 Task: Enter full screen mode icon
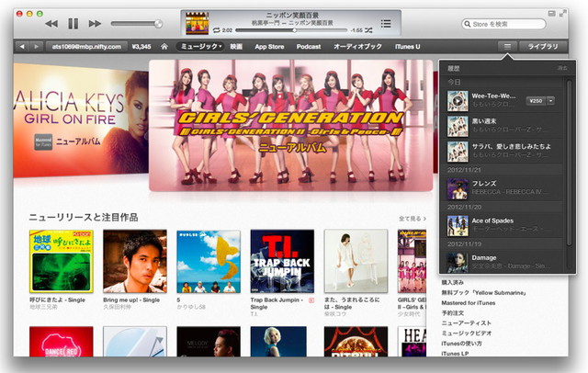click(x=563, y=14)
